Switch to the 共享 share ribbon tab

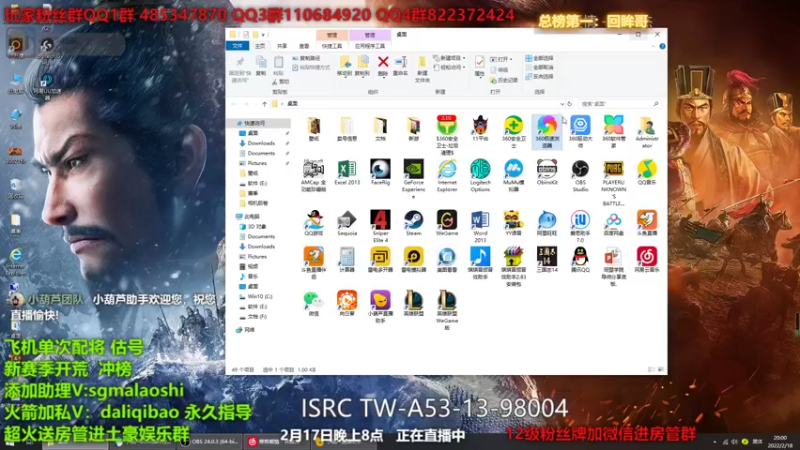(282, 46)
